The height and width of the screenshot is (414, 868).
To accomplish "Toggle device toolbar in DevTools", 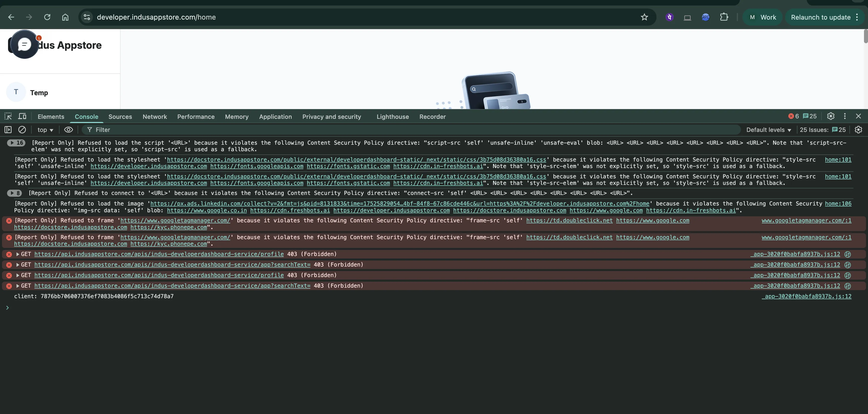I will tap(22, 116).
